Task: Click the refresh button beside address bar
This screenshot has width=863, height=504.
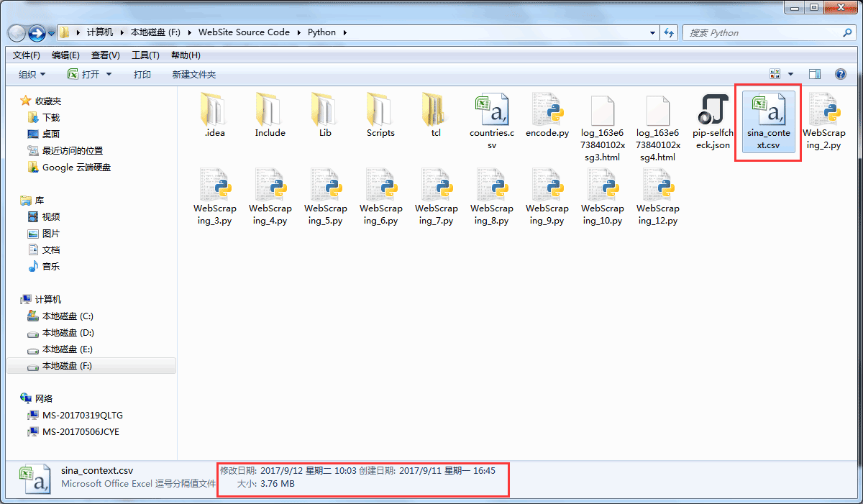Action: click(x=669, y=32)
